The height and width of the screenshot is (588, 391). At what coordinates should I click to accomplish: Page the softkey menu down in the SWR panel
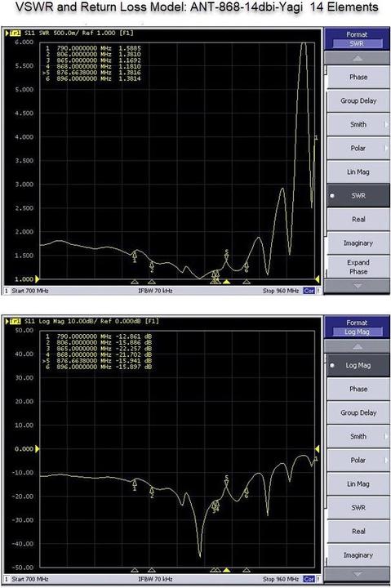(x=358, y=286)
